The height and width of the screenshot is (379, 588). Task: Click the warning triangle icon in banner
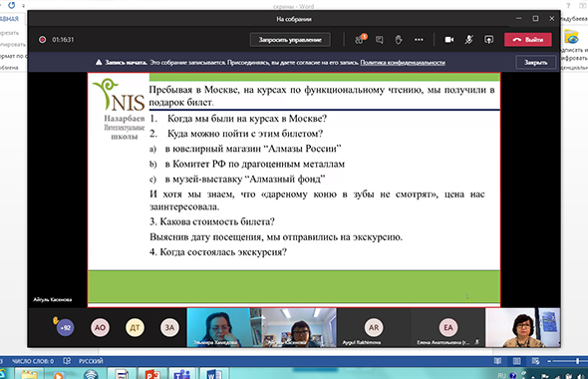click(x=99, y=62)
